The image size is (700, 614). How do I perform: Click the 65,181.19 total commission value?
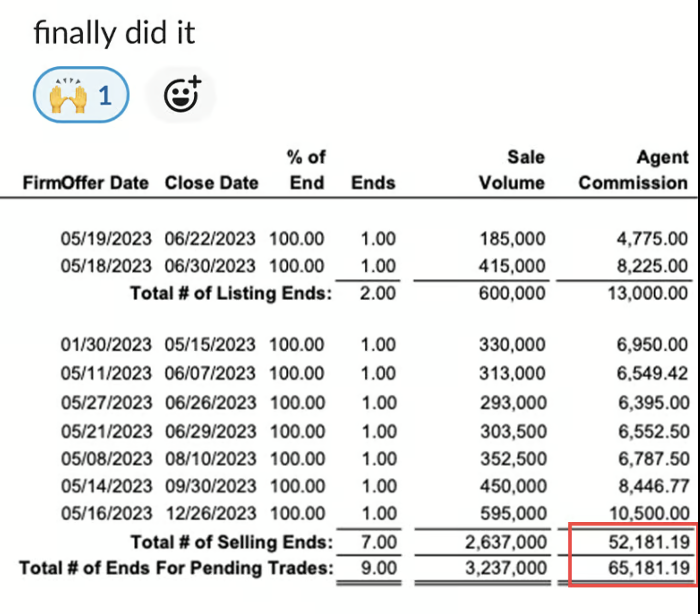click(649, 568)
